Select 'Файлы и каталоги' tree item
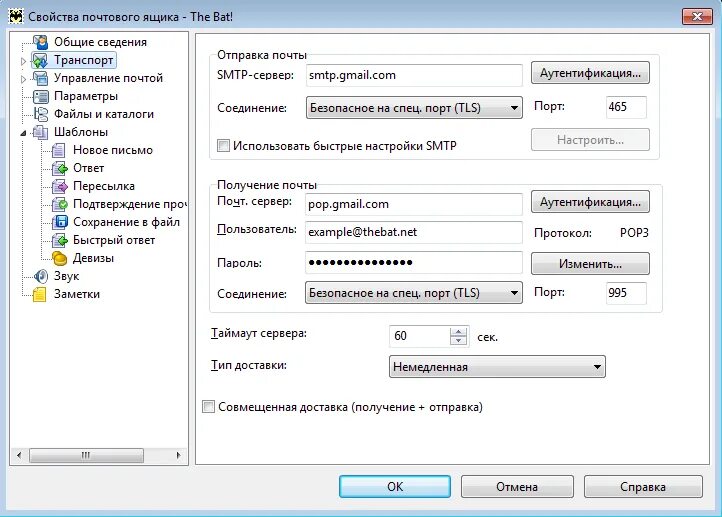Viewport: 722px width, 517px height. pyautogui.click(x=104, y=114)
